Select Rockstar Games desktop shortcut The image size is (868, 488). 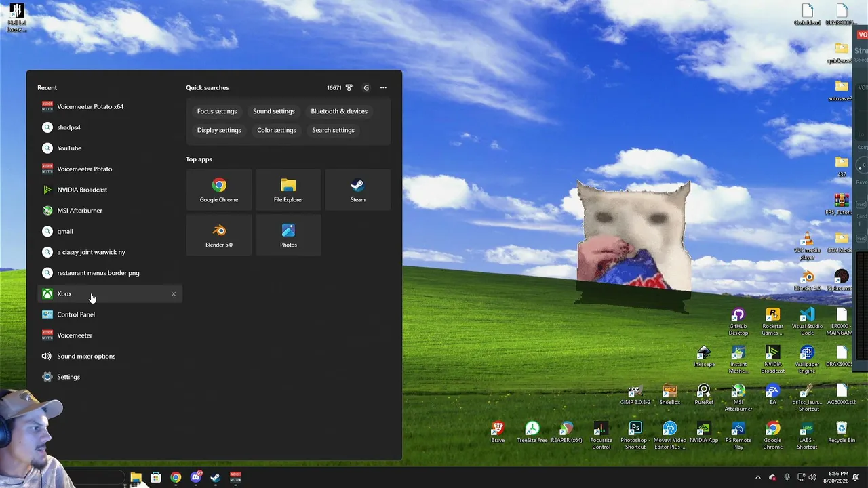pyautogui.click(x=772, y=321)
